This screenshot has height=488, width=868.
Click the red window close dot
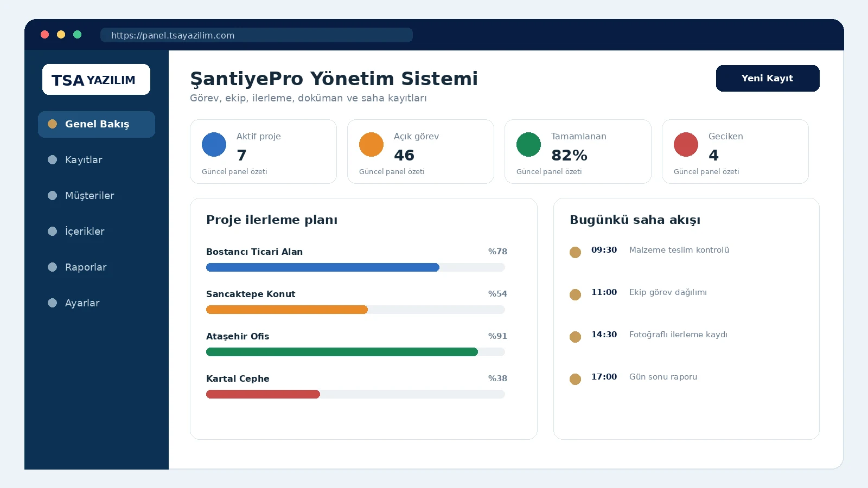(x=45, y=35)
